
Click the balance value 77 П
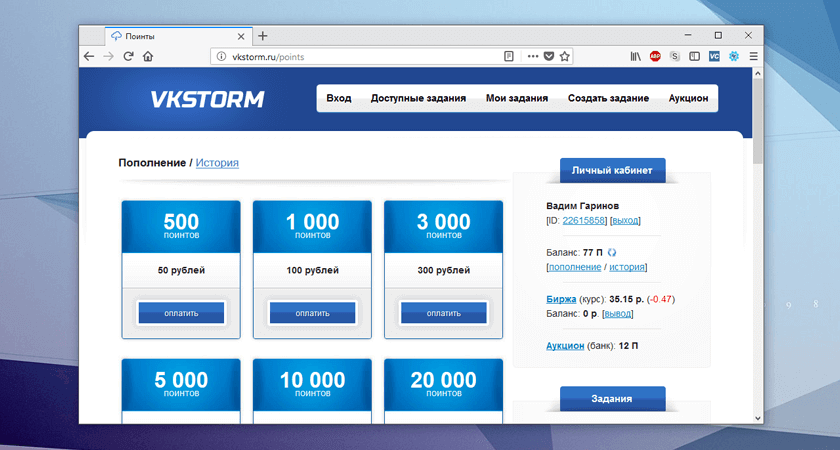(592, 252)
